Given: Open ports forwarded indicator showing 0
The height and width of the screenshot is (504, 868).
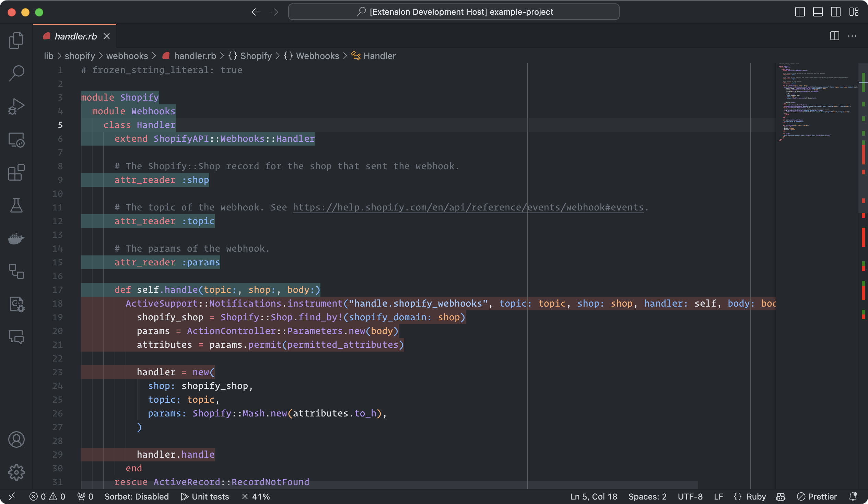Looking at the screenshot, I should tap(85, 496).
